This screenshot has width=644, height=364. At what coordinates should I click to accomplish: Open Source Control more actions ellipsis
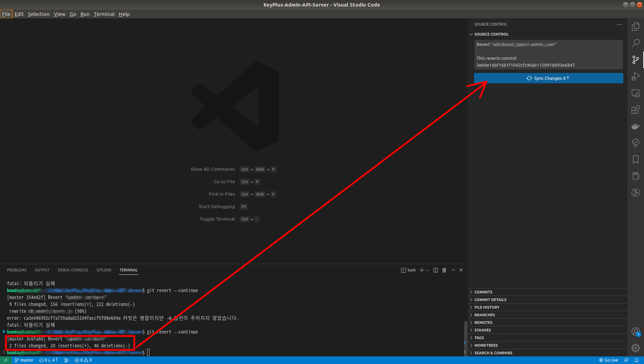tap(619, 25)
